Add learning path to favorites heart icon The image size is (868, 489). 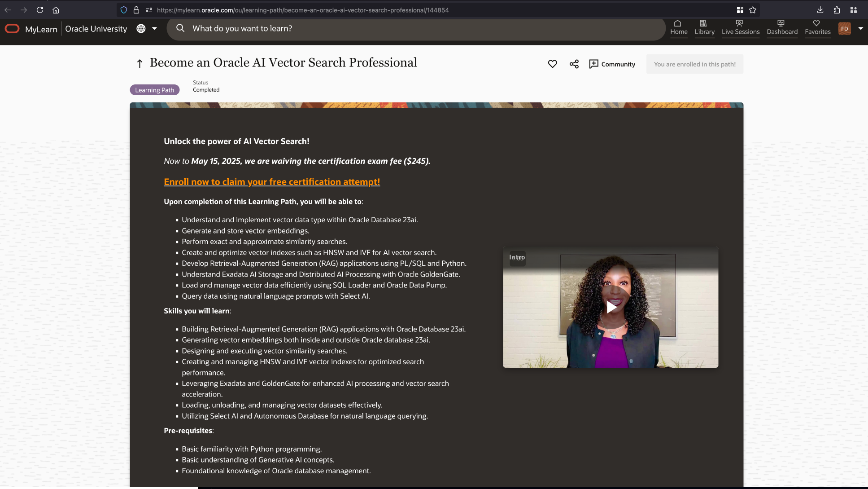[553, 64]
